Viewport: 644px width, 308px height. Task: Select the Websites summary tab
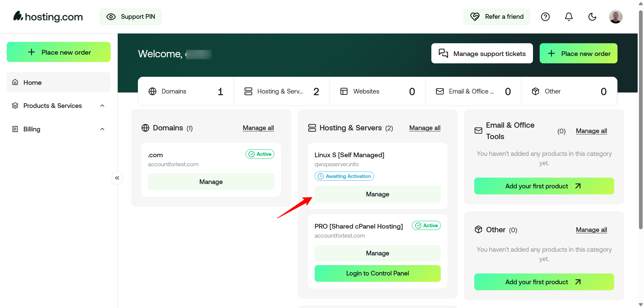point(377,91)
